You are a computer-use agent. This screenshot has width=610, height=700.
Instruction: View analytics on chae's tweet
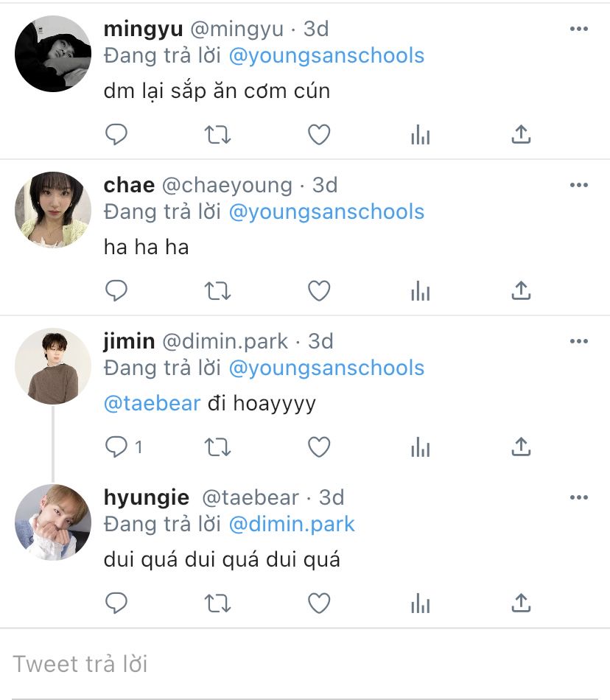(x=421, y=290)
